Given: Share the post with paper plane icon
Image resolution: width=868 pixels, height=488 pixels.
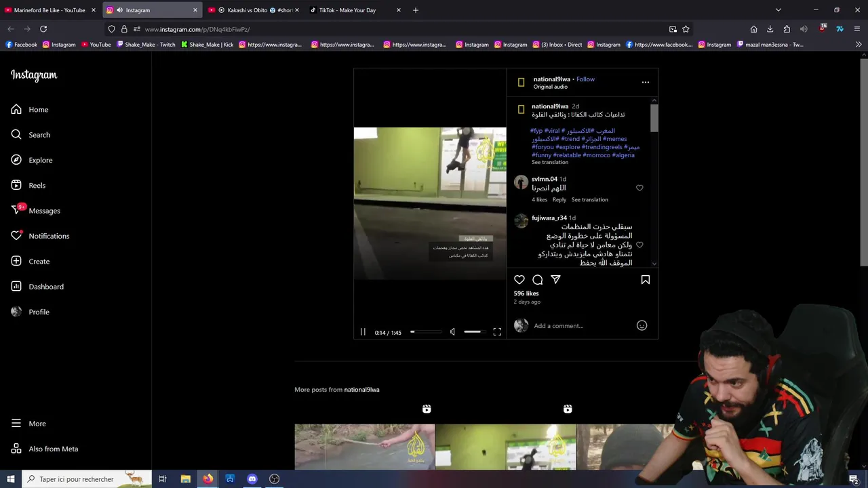Looking at the screenshot, I should (x=556, y=280).
